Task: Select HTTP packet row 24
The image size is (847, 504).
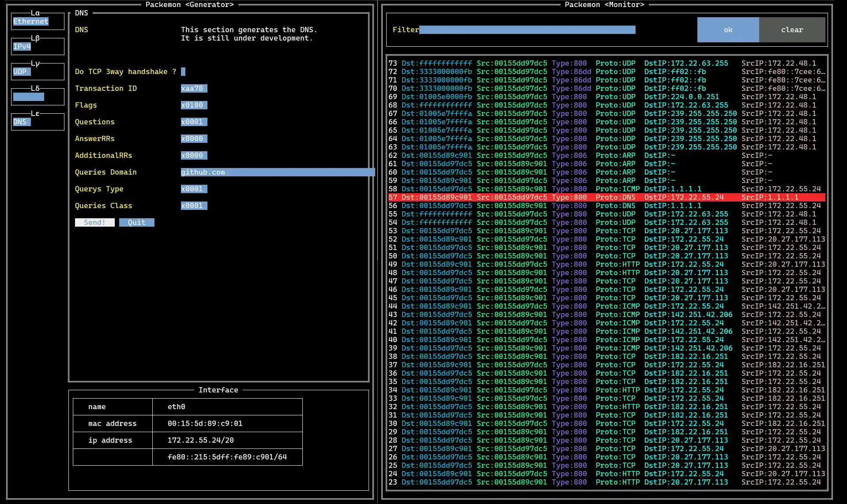Action: [x=607, y=474]
